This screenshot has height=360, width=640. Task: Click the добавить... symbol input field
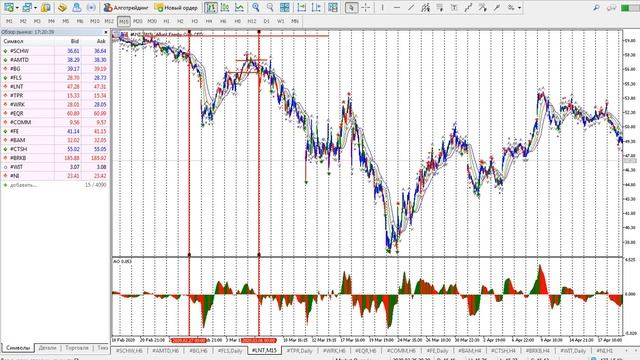tap(23, 185)
